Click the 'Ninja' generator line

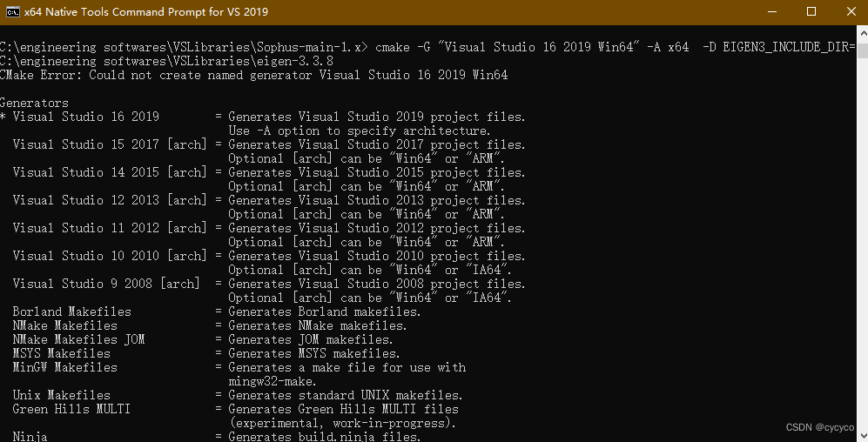30,437
